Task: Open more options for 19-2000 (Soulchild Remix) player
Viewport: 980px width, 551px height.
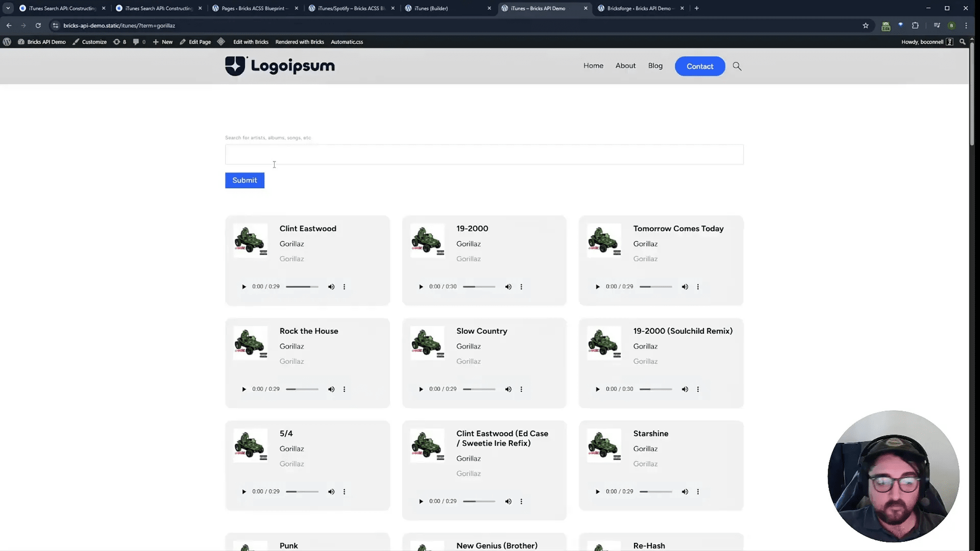Action: click(698, 389)
